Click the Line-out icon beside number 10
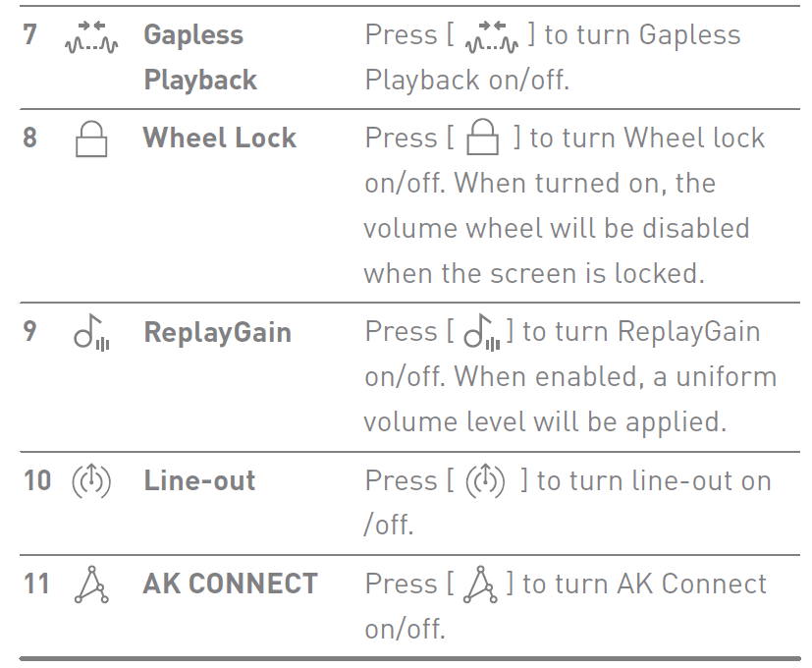The width and height of the screenshot is (812, 668). [91, 481]
